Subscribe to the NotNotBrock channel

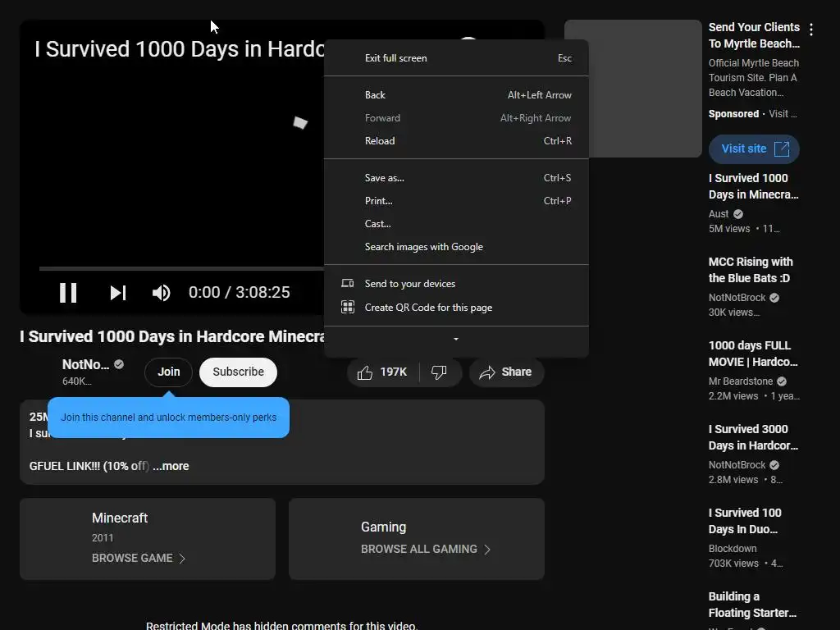[x=239, y=372]
